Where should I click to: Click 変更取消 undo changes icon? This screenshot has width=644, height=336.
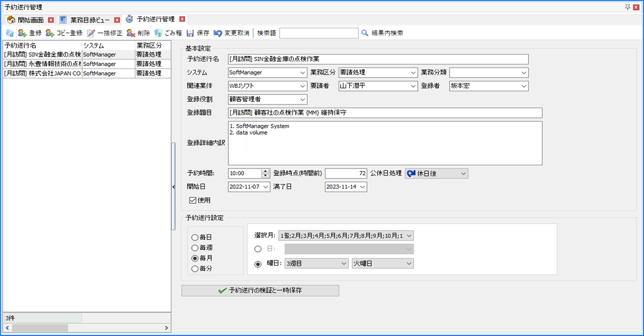pos(218,33)
